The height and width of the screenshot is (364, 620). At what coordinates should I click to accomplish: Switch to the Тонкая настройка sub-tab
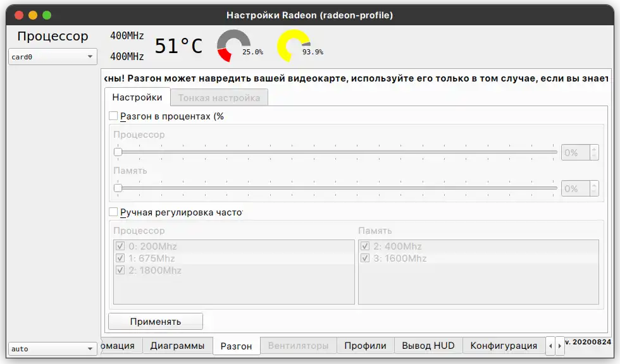[x=219, y=97]
